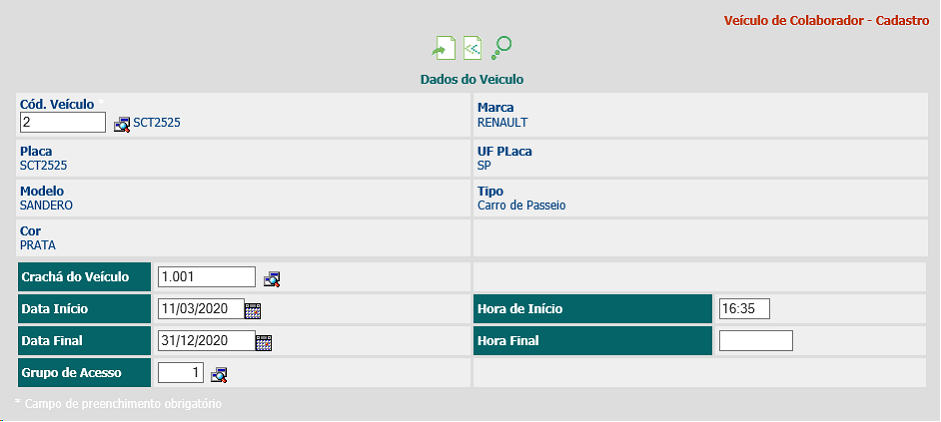Select the Data Final date field
Viewport: 941px width, 422px height.
coord(207,340)
